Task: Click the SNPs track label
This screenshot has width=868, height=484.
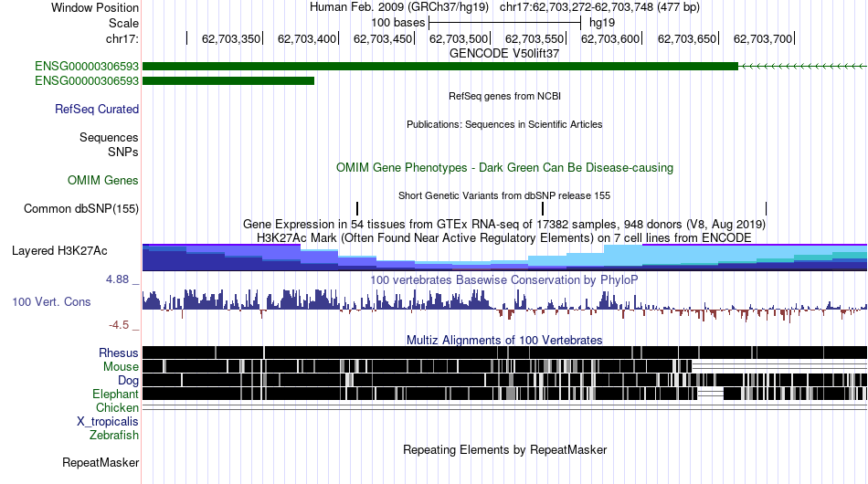Action: [123, 152]
